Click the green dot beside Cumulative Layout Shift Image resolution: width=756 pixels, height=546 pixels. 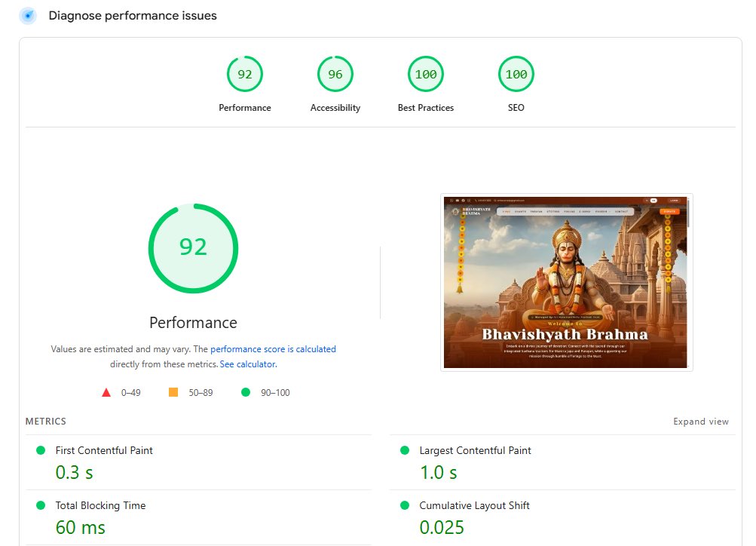tap(405, 505)
